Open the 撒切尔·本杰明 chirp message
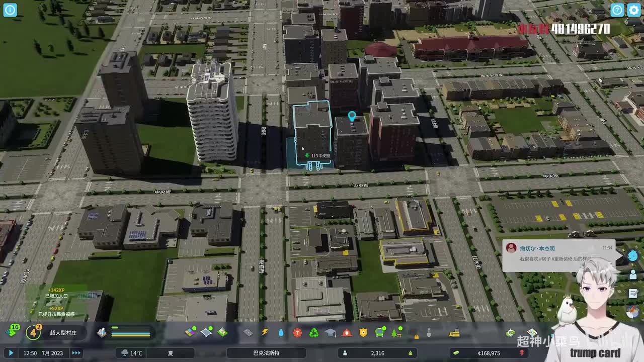 pyautogui.click(x=558, y=255)
